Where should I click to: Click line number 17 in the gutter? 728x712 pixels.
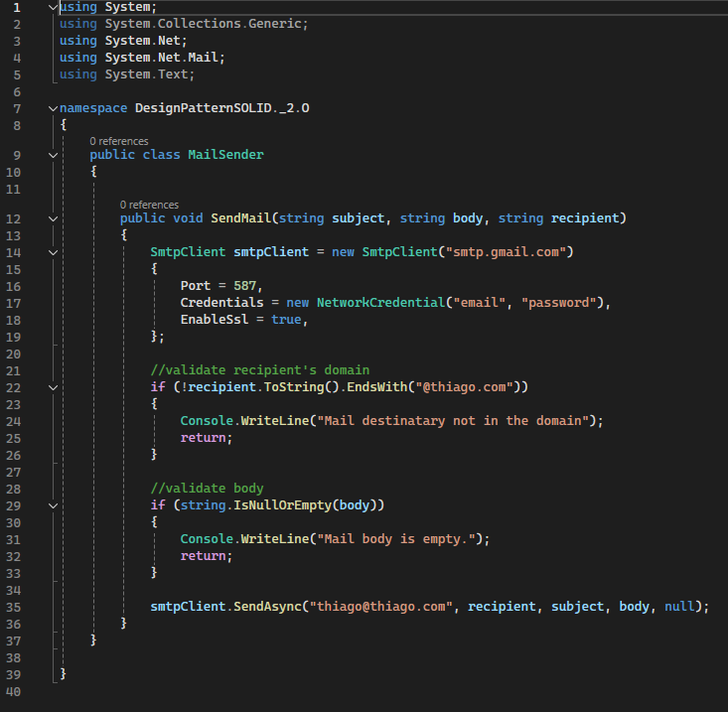pyautogui.click(x=14, y=303)
